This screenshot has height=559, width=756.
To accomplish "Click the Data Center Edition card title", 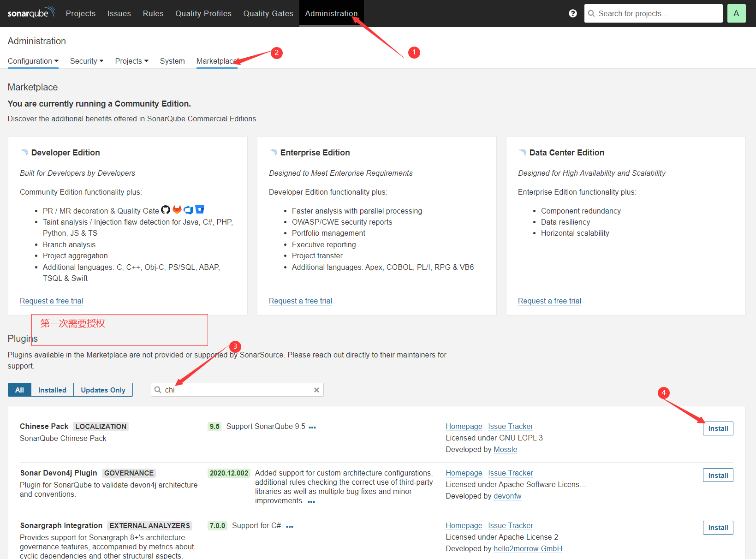I will pos(567,153).
